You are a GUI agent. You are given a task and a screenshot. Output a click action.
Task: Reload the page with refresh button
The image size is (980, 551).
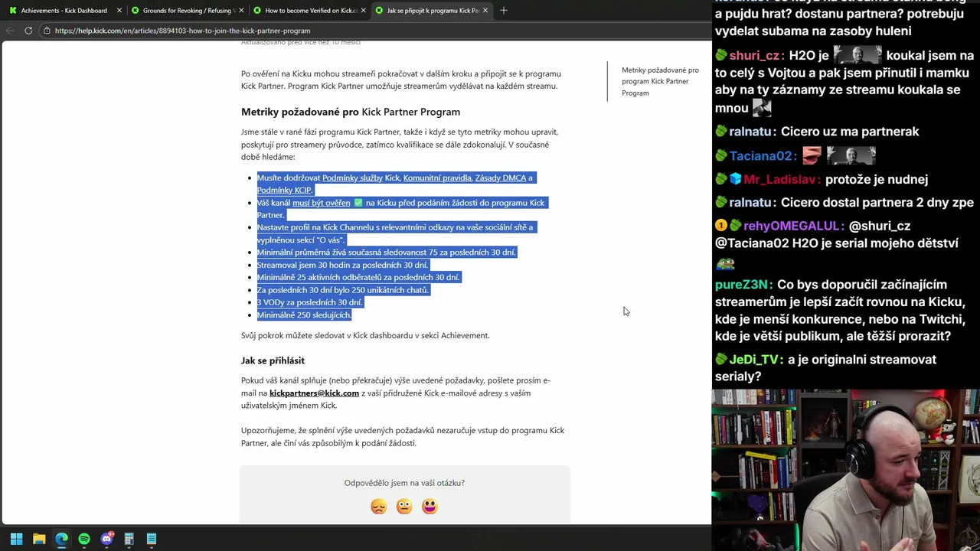point(28,31)
